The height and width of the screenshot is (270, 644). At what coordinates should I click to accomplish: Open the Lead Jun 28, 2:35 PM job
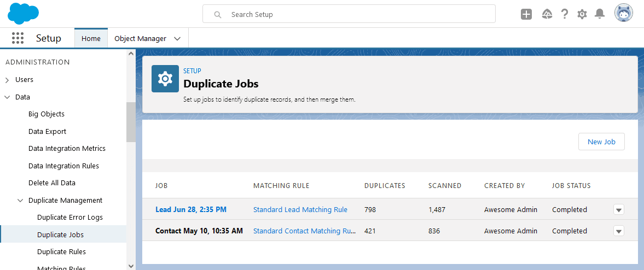point(190,209)
